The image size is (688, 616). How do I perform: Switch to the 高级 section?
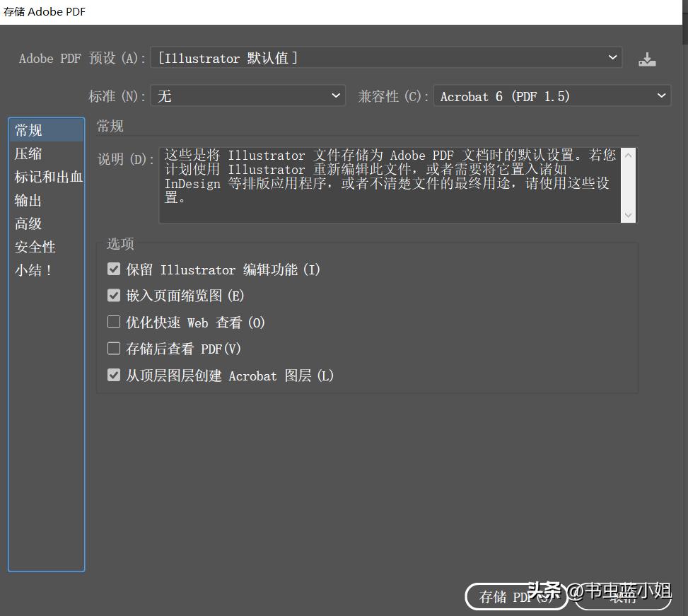28,223
